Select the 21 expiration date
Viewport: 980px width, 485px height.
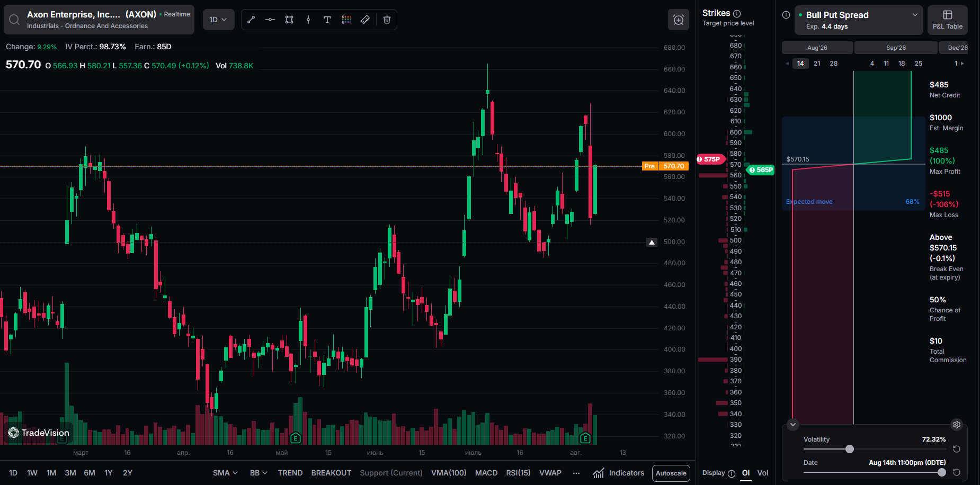[x=817, y=64]
